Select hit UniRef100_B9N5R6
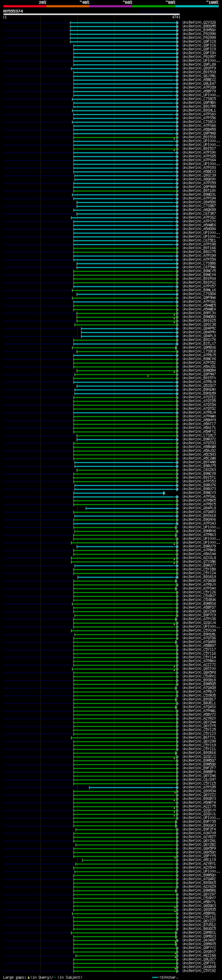 point(199,891)
